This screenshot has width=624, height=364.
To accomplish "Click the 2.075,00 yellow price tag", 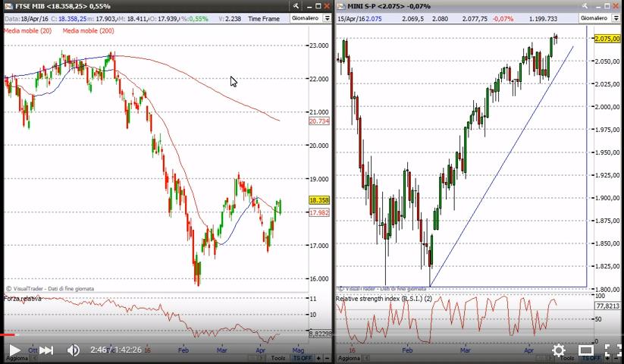I will pos(607,39).
